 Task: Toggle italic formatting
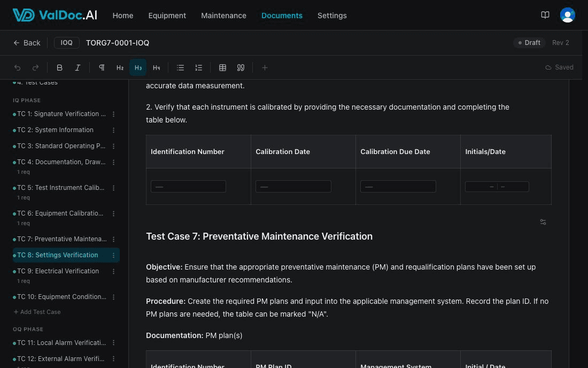[x=78, y=67]
